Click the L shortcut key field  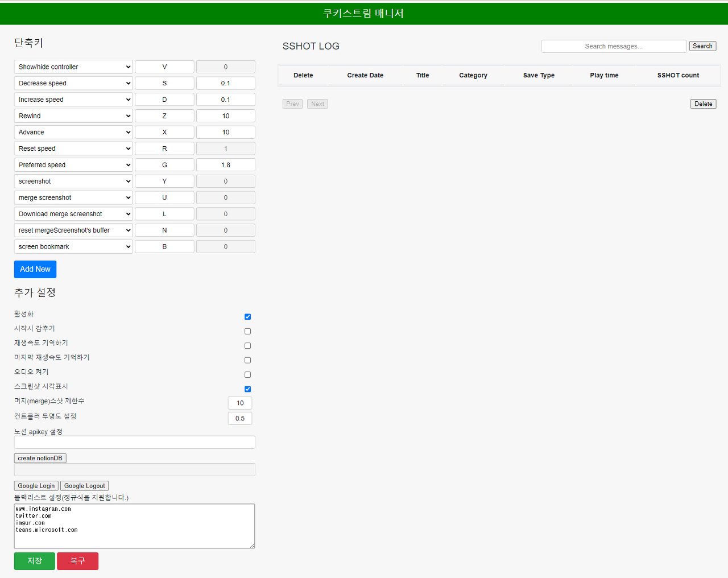[x=164, y=214]
